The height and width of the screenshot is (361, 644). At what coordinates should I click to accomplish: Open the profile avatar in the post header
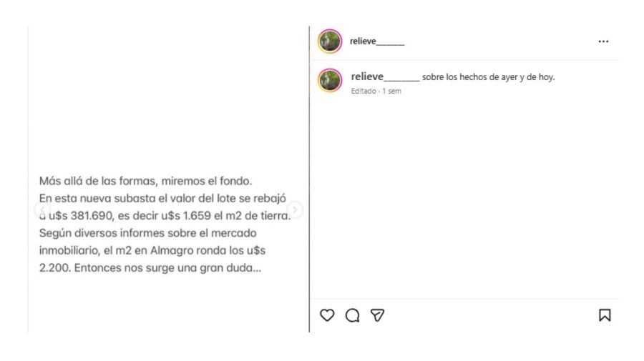[x=330, y=41]
